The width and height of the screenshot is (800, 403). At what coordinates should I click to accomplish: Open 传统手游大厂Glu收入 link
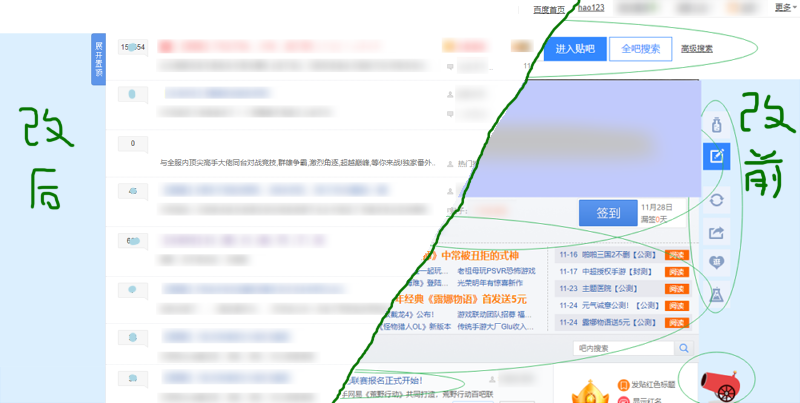click(x=495, y=327)
